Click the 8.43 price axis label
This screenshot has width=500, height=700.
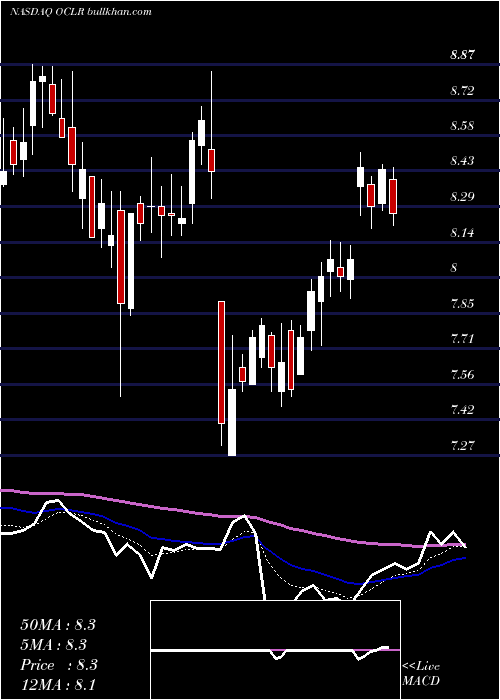pos(462,161)
